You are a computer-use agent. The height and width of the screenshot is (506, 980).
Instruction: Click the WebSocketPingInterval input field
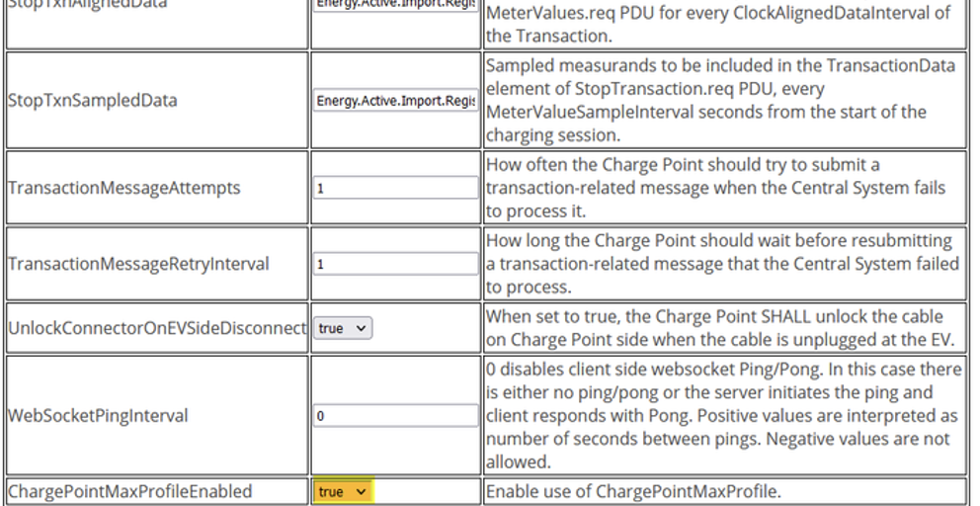point(395,416)
